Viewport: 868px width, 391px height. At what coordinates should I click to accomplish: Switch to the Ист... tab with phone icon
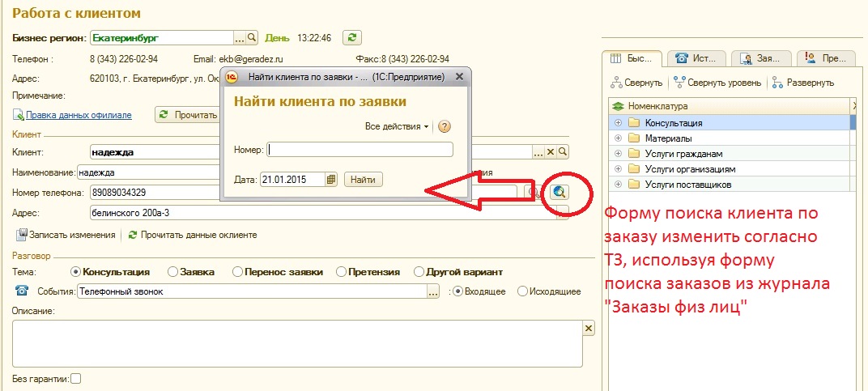coord(696,58)
